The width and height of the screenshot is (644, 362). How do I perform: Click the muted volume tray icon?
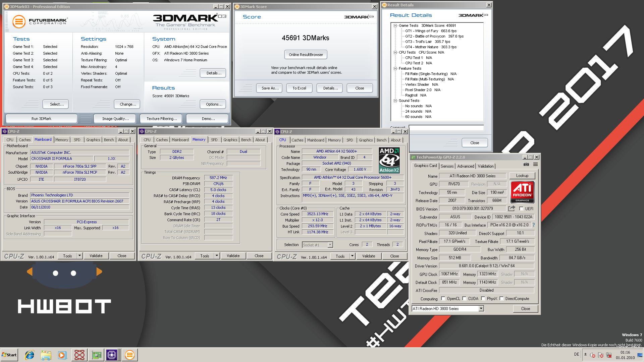(592, 355)
